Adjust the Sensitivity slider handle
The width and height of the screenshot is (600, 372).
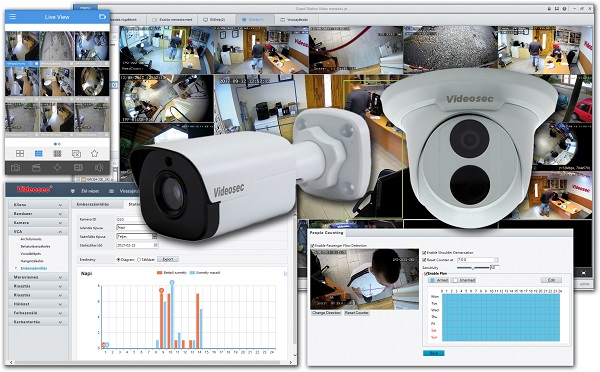(473, 268)
